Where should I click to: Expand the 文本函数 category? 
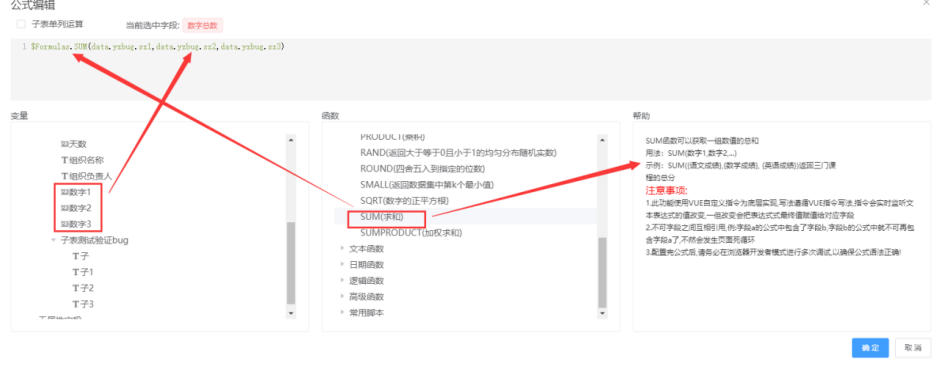pyautogui.click(x=343, y=248)
